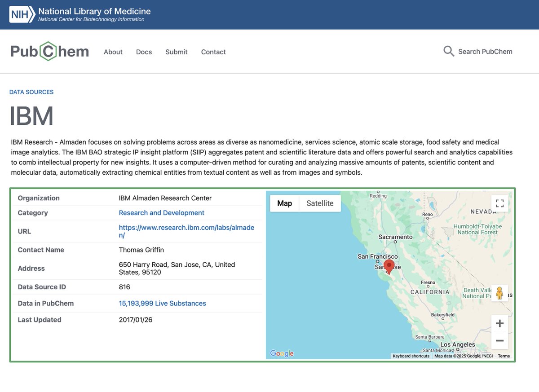Click the San Francisco label on the map
Viewport: 539px width, 392px height.
click(x=378, y=256)
